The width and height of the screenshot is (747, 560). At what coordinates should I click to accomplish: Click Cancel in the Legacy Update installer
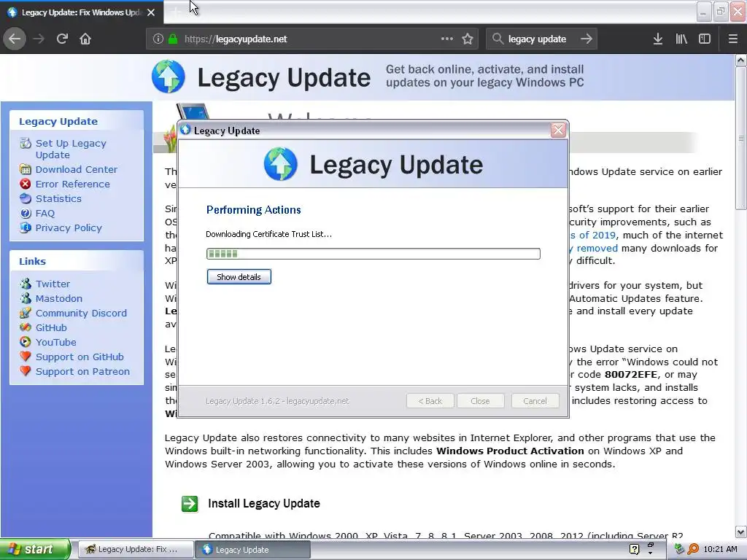(535, 401)
